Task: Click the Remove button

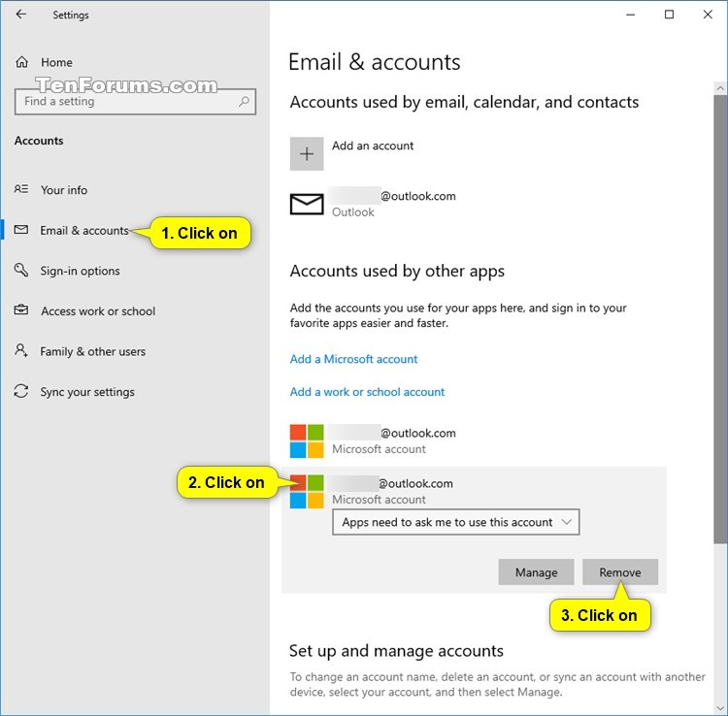Action: 620,572
